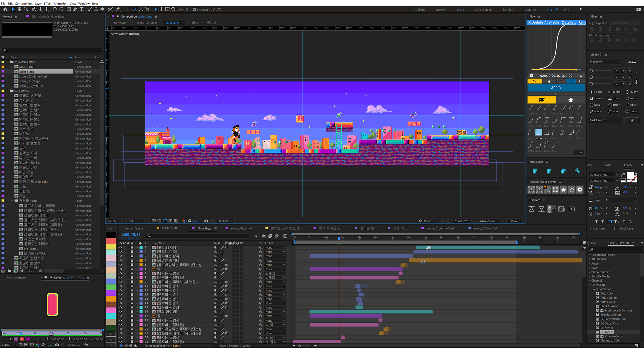Click the Motion 2 Spin tool
Screen dimensions: 644x348
(613, 111)
